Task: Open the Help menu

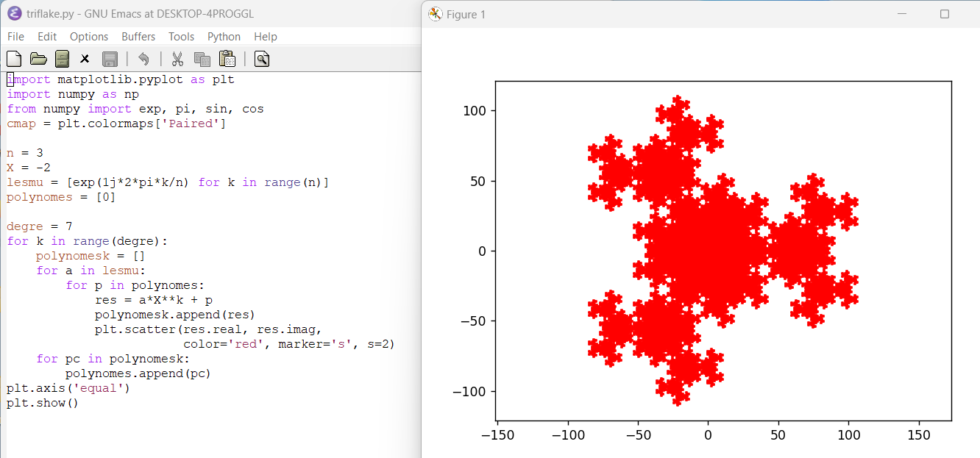Action: click(266, 37)
